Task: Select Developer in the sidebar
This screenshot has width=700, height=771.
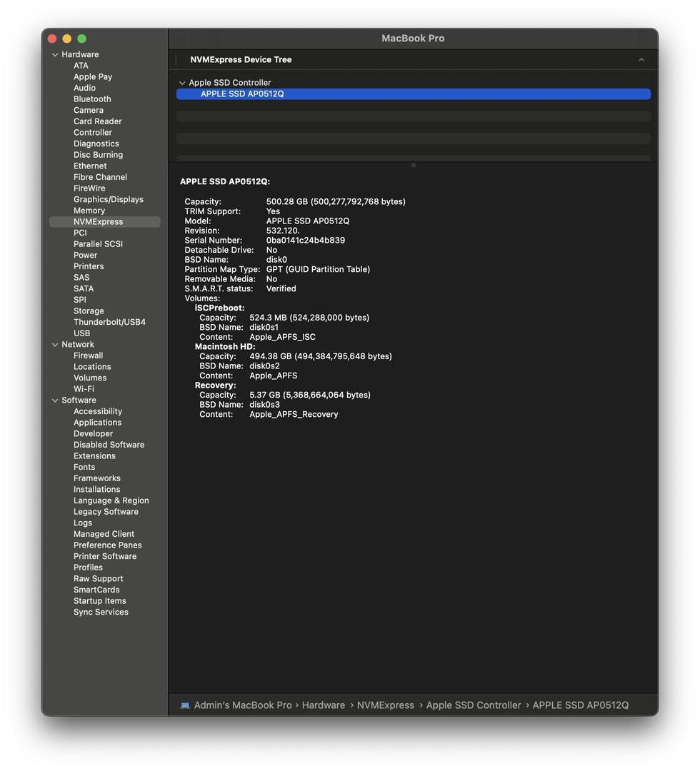Action: tap(94, 434)
